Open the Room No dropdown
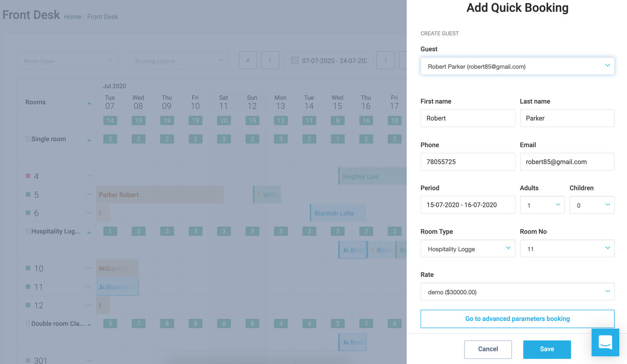 coord(567,249)
